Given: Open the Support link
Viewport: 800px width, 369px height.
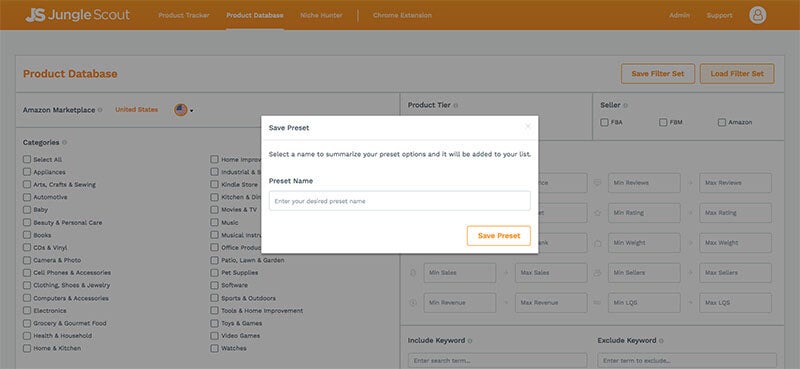Looking at the screenshot, I should click(719, 15).
